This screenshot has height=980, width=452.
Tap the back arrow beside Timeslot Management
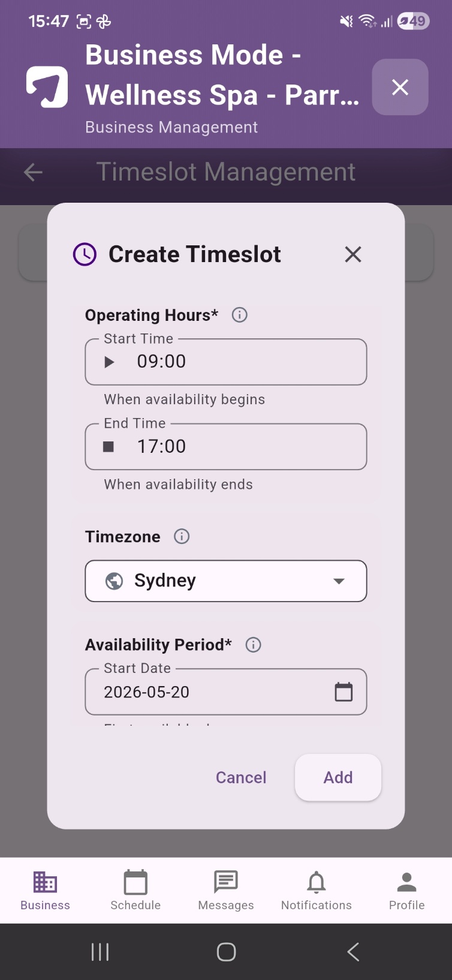coord(33,173)
